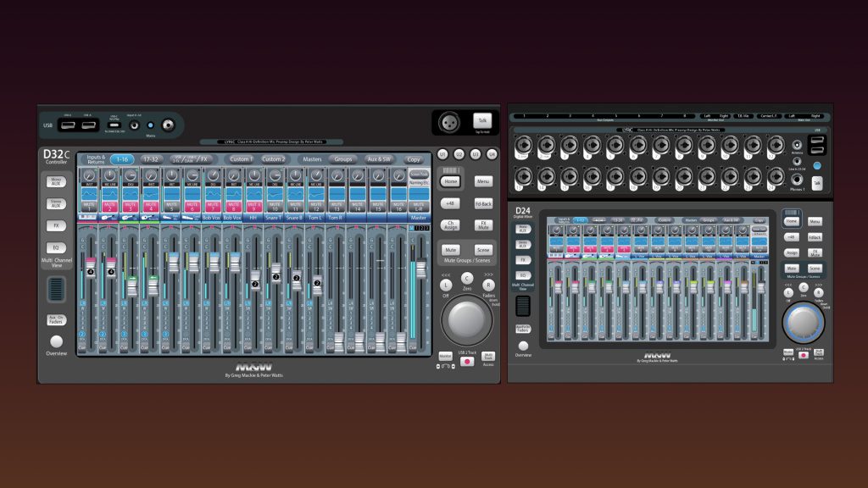Toggle +48 phantom power on D32C
Image resolution: width=868 pixels, height=488 pixels.
(x=451, y=203)
